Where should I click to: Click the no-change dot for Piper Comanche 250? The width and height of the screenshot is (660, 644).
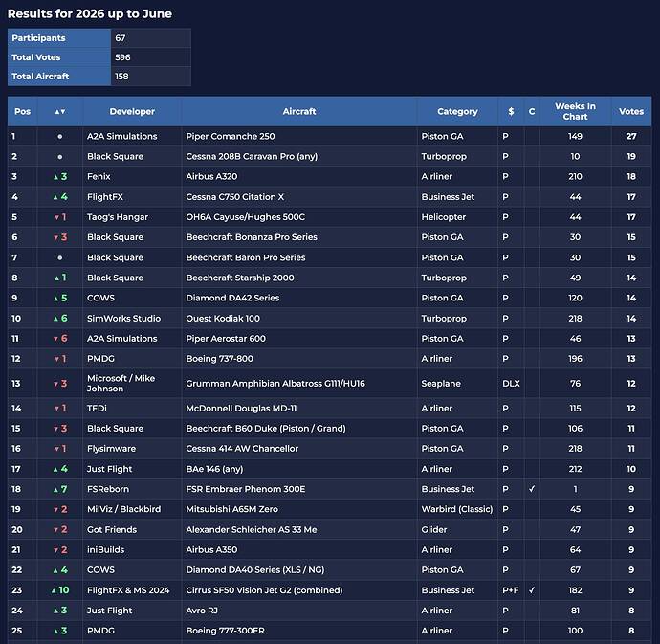pos(60,136)
